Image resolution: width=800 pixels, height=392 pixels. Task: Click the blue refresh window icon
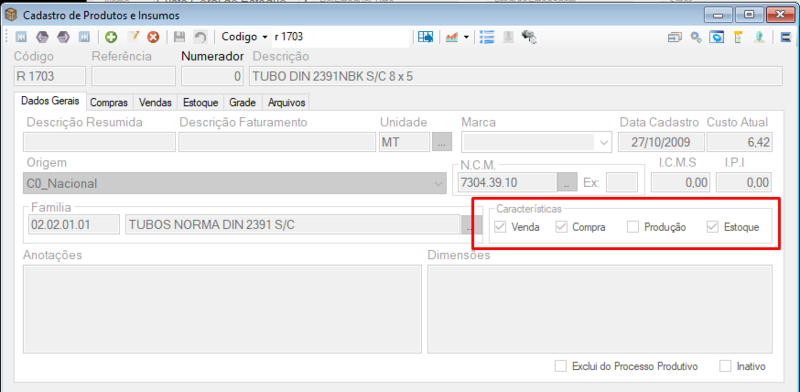[x=717, y=37]
